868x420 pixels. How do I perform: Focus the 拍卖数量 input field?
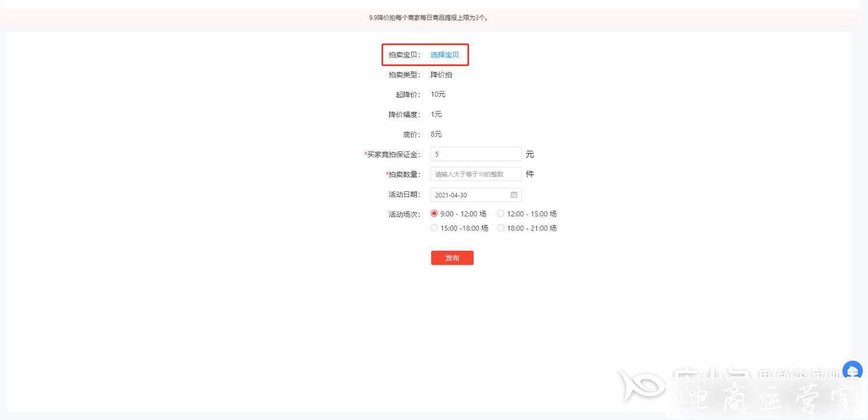pos(476,174)
